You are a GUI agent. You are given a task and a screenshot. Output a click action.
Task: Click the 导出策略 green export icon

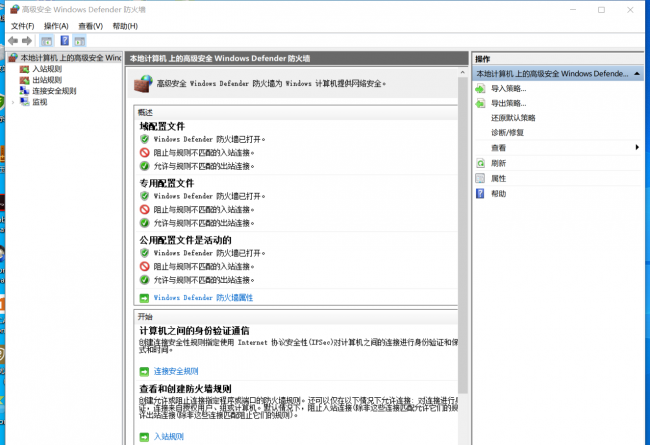480,103
